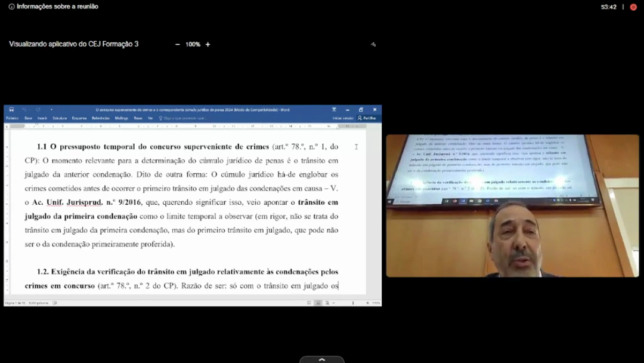644x363 pixels.
Task: Open the Ribbon Display Options icon
Action: point(333,110)
